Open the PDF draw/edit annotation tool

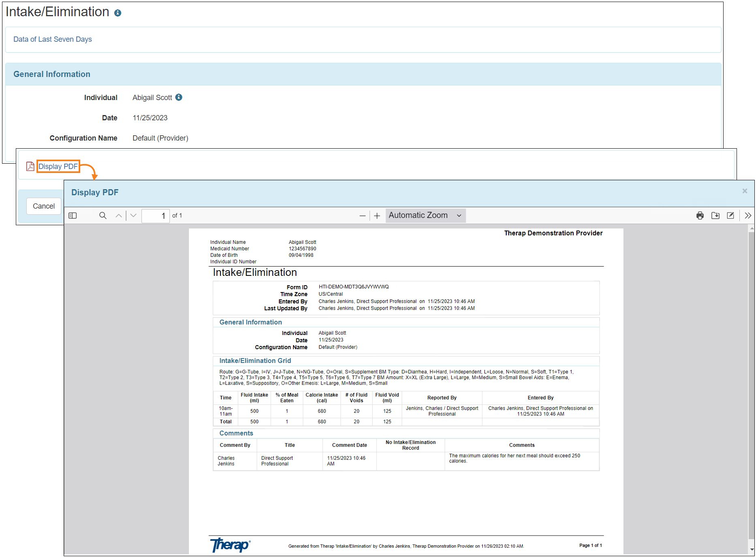tap(730, 216)
